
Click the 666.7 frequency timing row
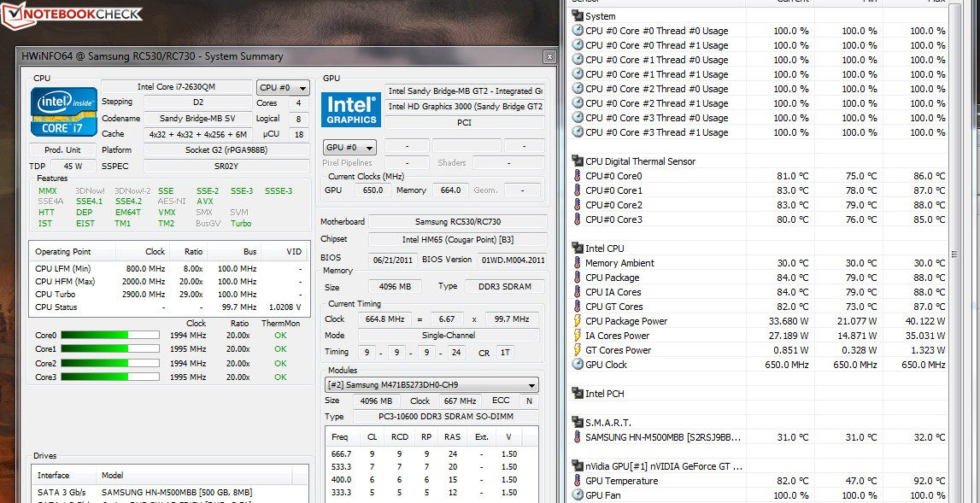(431, 454)
